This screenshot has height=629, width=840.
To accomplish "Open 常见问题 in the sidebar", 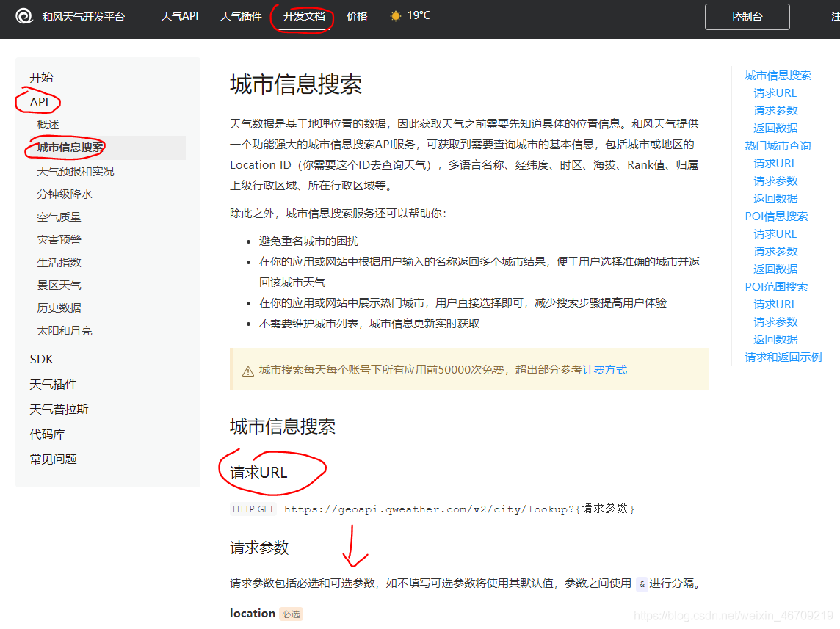I will pos(53,459).
